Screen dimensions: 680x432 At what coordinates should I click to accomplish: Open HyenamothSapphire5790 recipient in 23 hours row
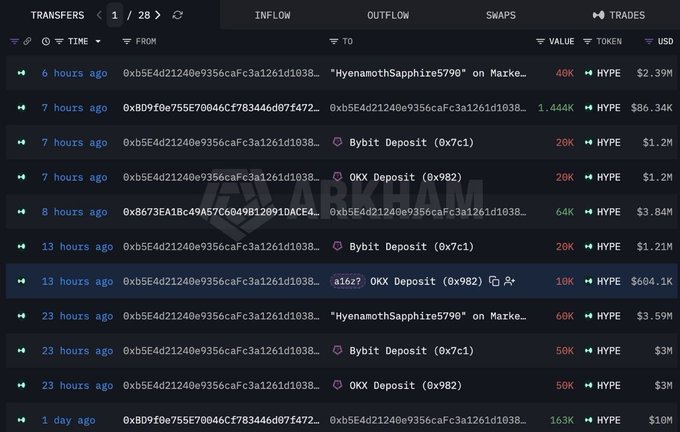(428, 316)
